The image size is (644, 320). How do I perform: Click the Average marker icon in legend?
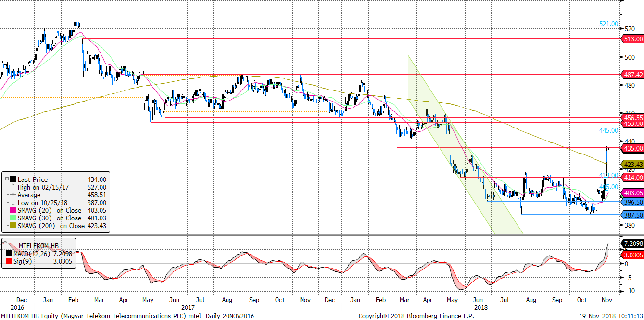pos(13,195)
